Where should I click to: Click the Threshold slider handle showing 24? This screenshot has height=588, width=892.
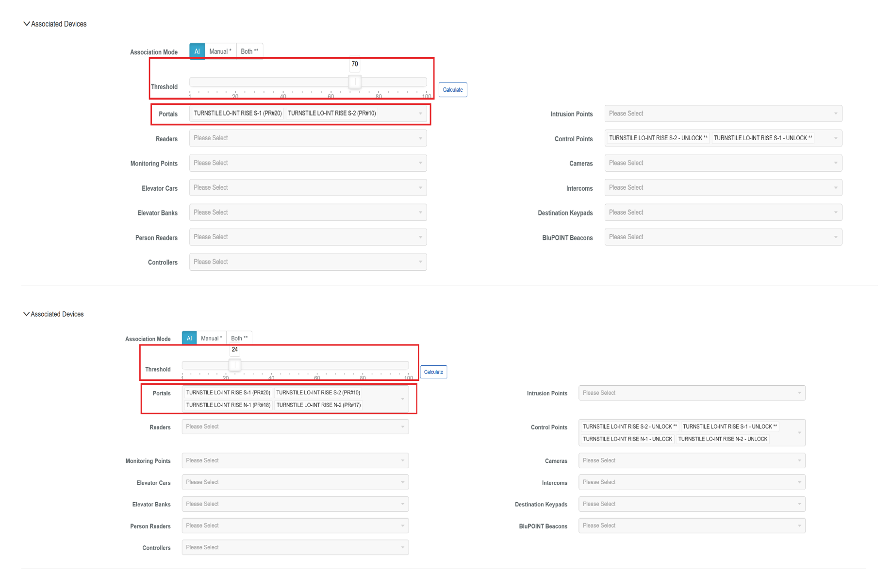234,364
